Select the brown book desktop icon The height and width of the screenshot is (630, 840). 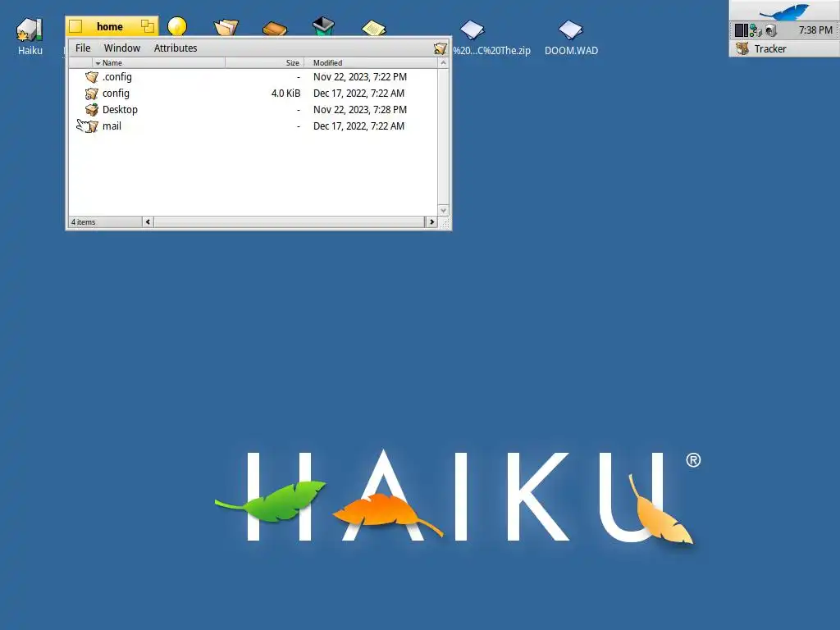pyautogui.click(x=275, y=29)
